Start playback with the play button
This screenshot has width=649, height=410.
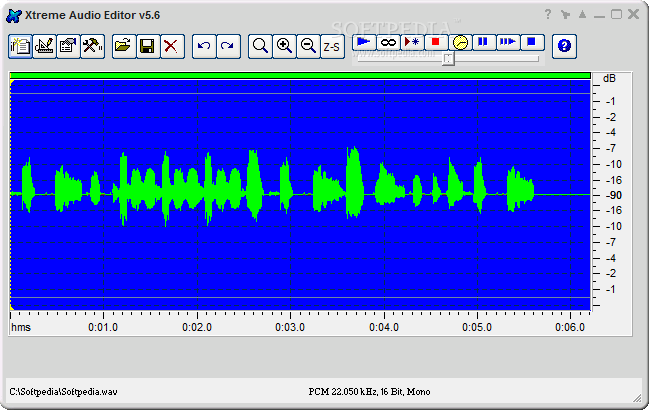[364, 42]
